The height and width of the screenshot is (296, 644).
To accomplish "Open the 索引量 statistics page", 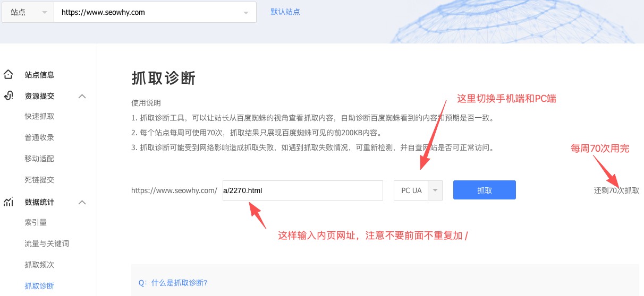I will (36, 222).
